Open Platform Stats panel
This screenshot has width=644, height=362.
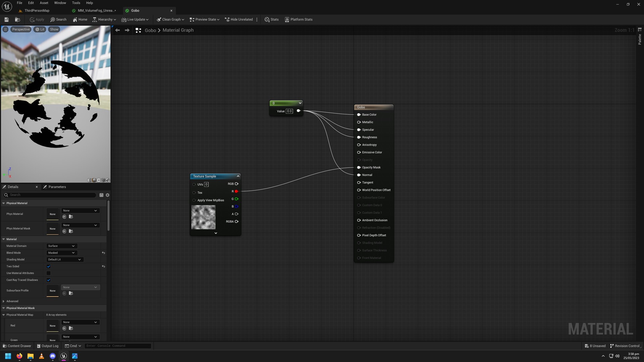(x=298, y=19)
